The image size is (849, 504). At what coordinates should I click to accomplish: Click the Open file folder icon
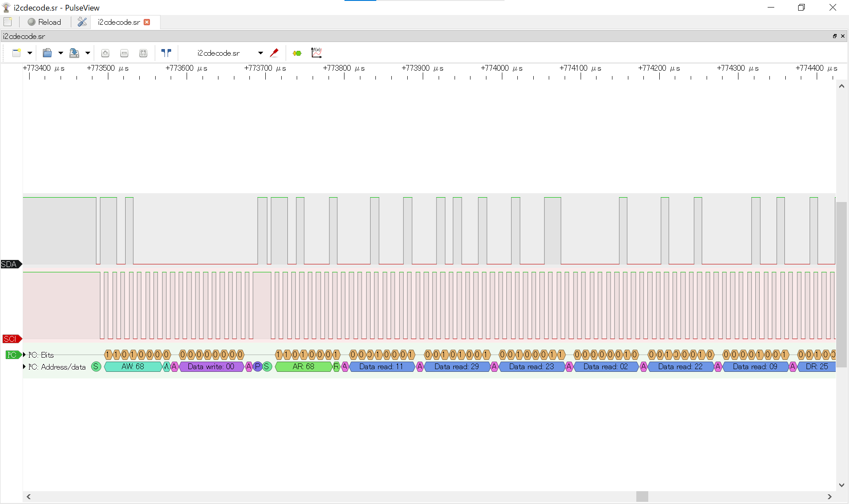[x=47, y=53]
